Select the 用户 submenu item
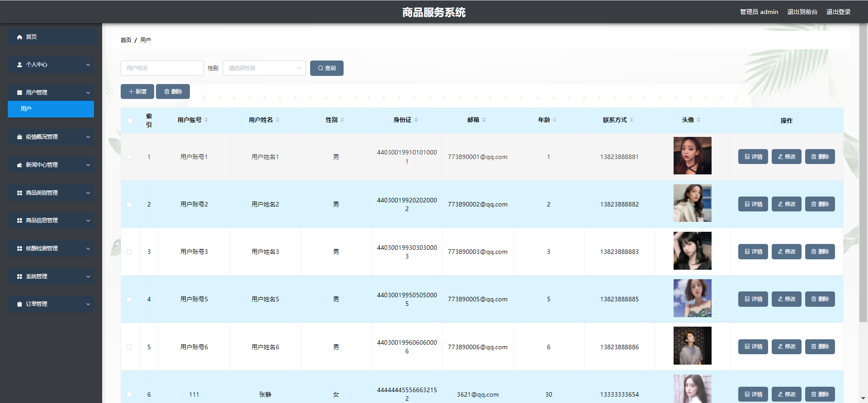The width and height of the screenshot is (868, 403). (51, 109)
